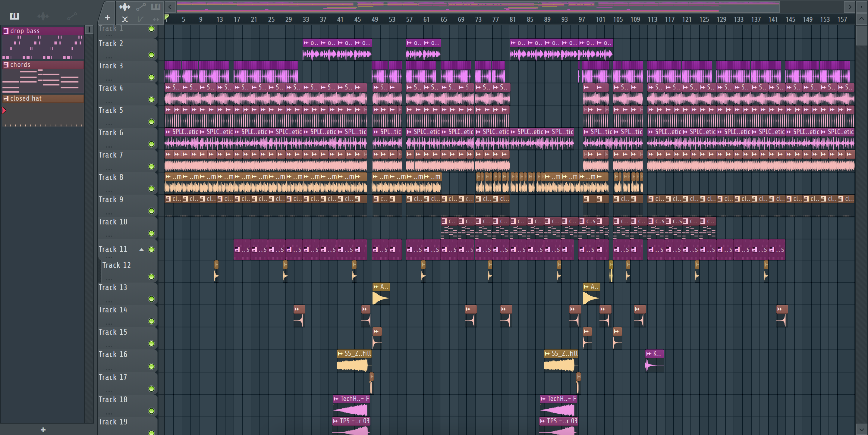Click the chords pattern preview thumbnail

point(43,81)
